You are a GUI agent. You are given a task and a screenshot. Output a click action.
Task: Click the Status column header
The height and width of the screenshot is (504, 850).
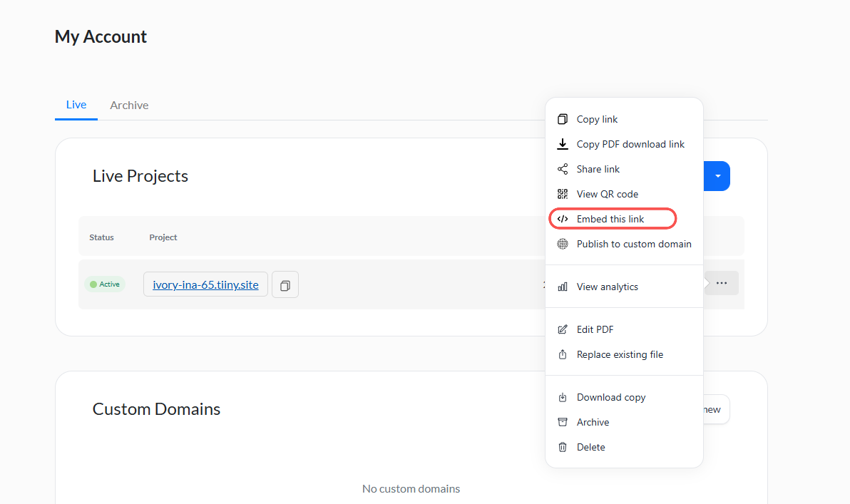[101, 237]
